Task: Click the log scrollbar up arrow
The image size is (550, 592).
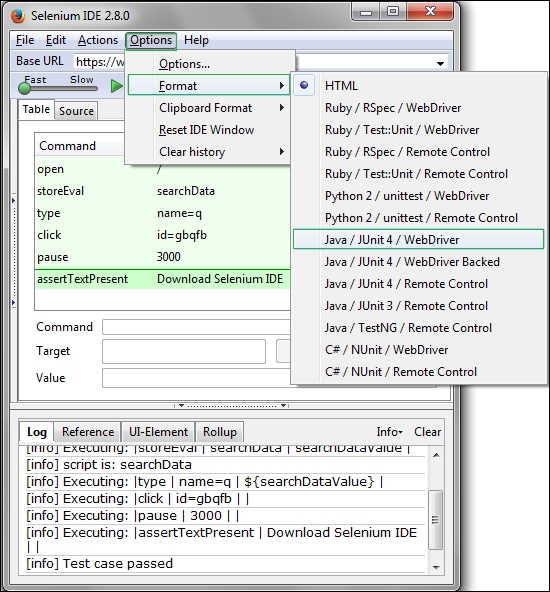Action: click(x=436, y=455)
